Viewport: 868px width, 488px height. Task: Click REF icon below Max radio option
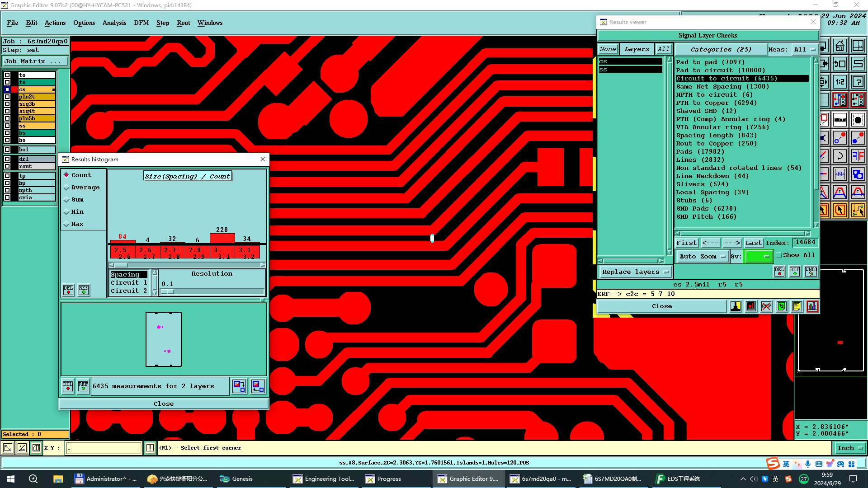click(84, 290)
